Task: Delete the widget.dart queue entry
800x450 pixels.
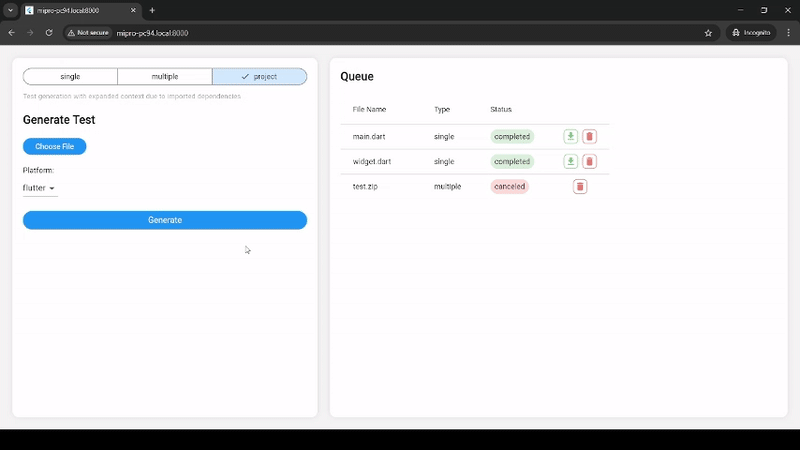Action: pyautogui.click(x=589, y=161)
